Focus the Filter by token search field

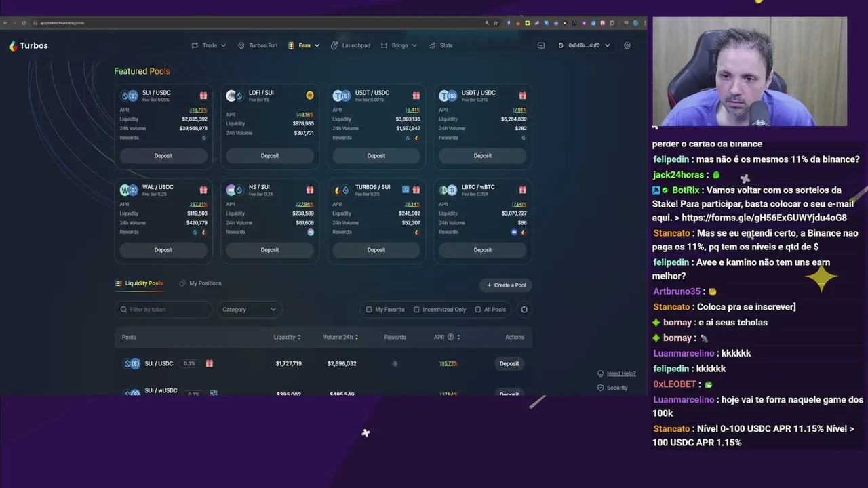[x=163, y=310]
